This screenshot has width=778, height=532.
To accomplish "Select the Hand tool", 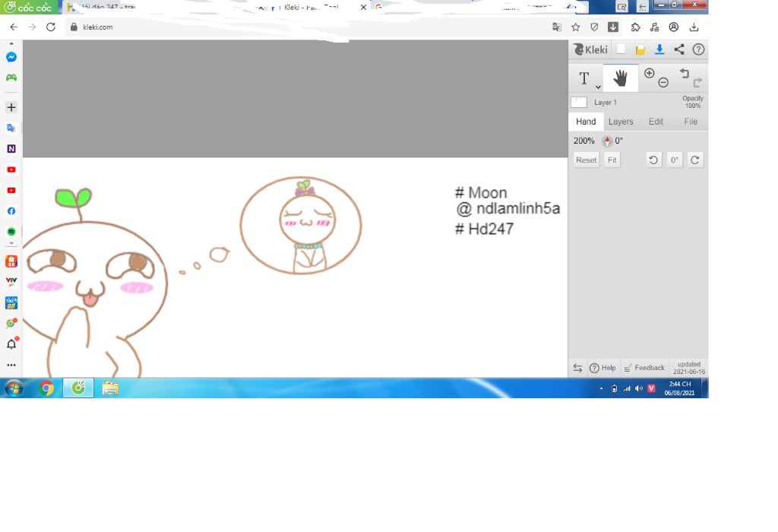I will [x=620, y=78].
